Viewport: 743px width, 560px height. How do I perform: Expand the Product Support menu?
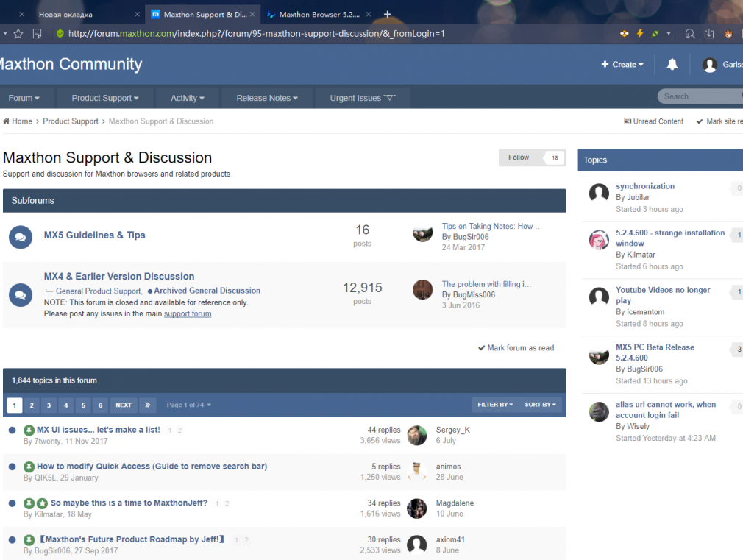pos(105,98)
